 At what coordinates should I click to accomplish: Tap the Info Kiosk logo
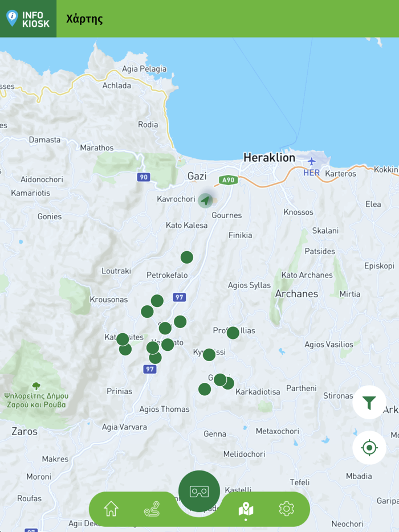28,19
